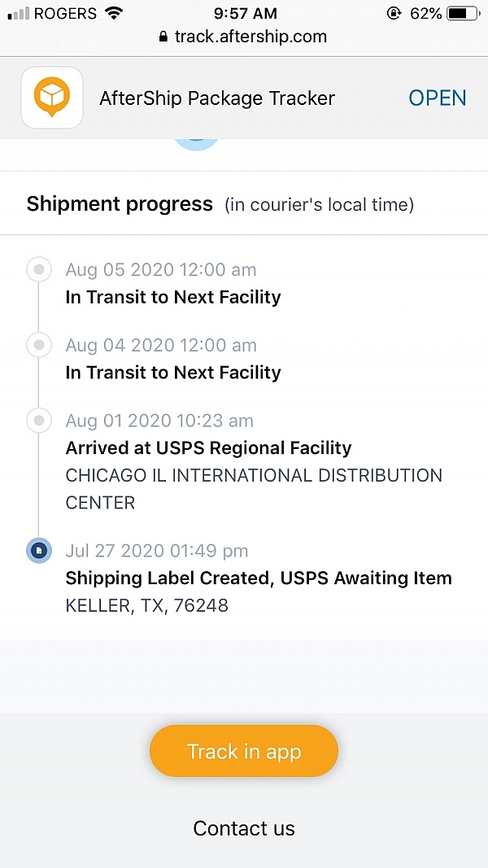Open the Contact us link

tap(244, 828)
